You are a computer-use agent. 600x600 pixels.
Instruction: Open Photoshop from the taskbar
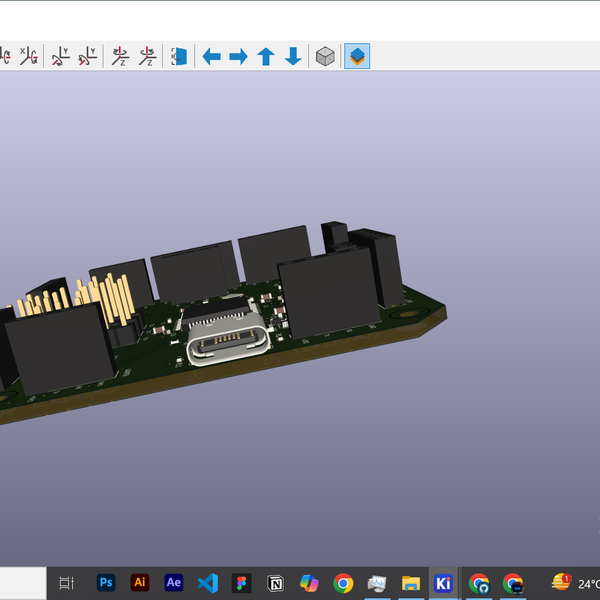[106, 582]
